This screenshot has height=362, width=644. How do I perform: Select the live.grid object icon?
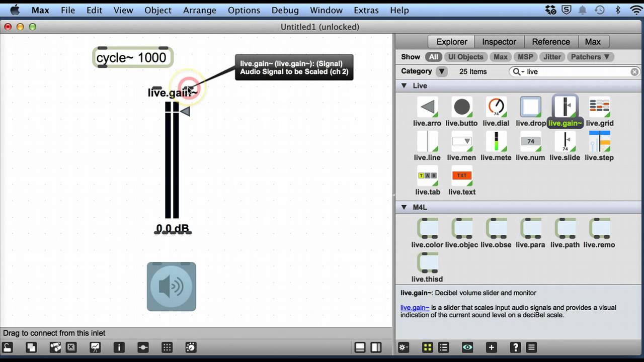point(599,107)
